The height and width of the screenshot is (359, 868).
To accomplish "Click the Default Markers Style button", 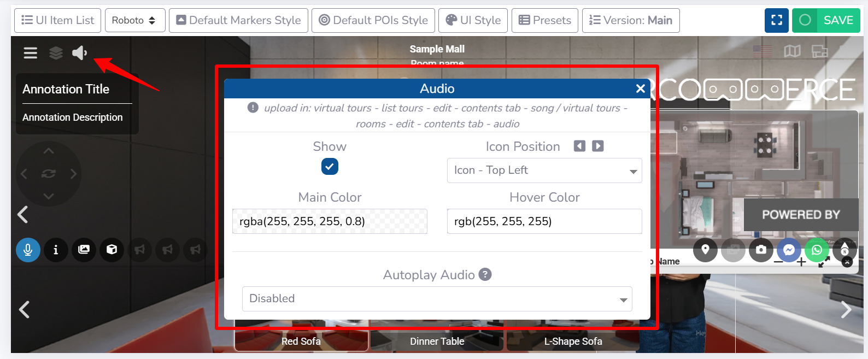I will coord(238,20).
